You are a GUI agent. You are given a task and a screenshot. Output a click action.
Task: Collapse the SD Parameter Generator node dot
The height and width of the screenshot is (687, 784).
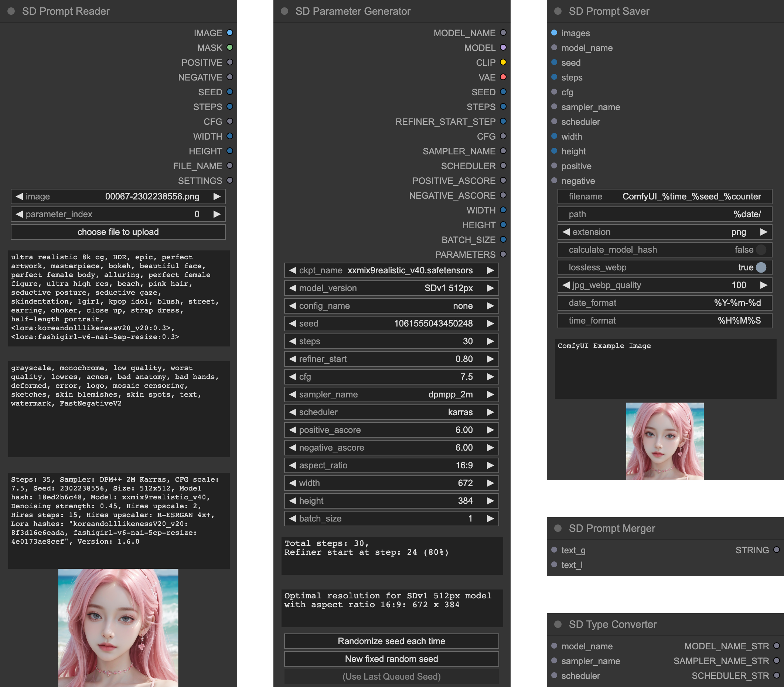284,11
